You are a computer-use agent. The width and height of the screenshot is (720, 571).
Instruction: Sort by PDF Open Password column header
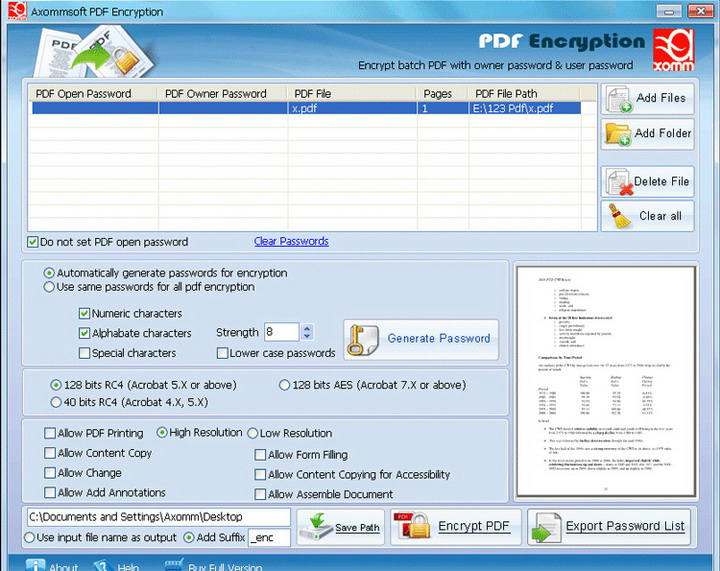(x=93, y=94)
